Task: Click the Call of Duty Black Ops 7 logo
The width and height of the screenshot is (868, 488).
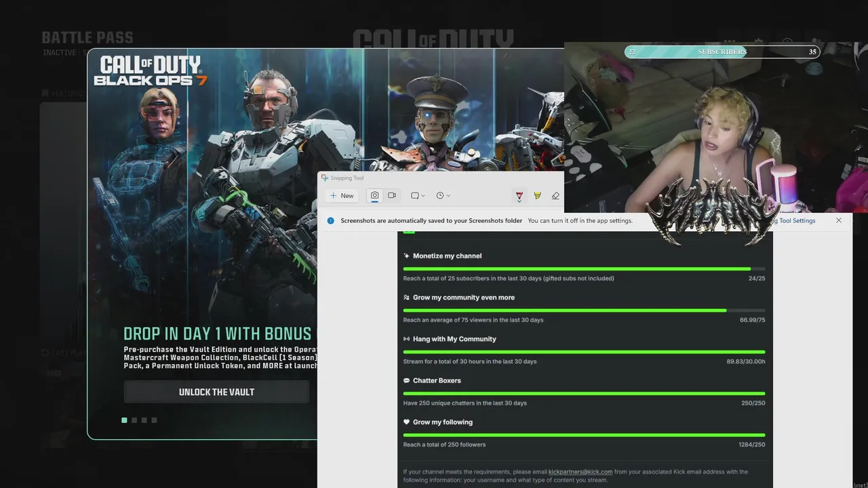Action: click(151, 71)
